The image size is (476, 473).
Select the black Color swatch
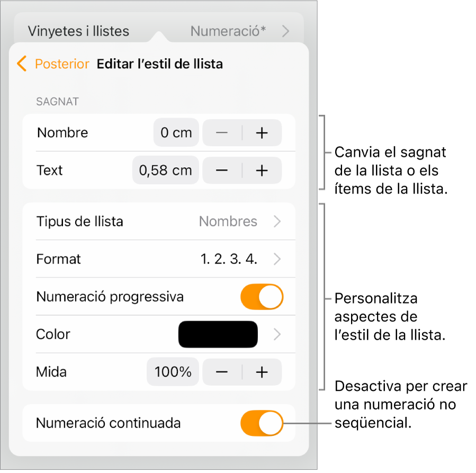pos(218,334)
